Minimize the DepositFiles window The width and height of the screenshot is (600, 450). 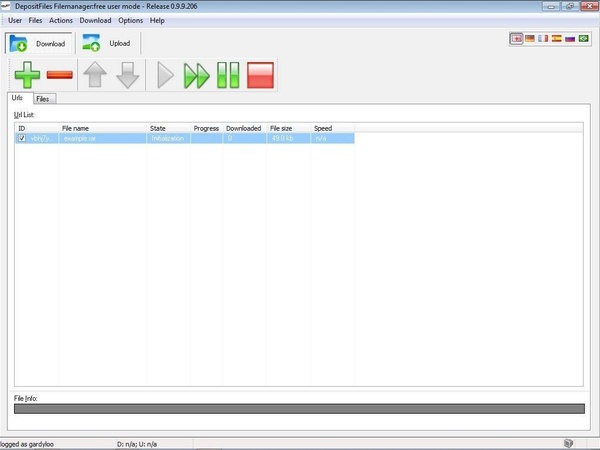coord(551,6)
